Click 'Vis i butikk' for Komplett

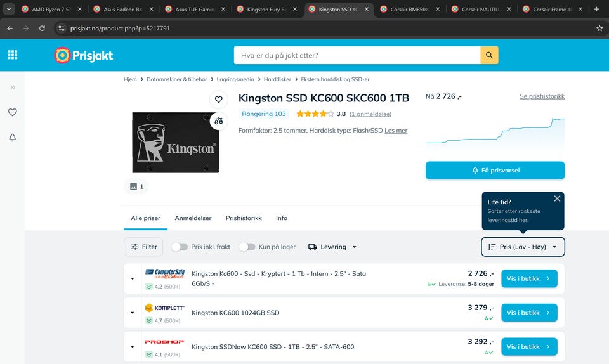click(529, 313)
